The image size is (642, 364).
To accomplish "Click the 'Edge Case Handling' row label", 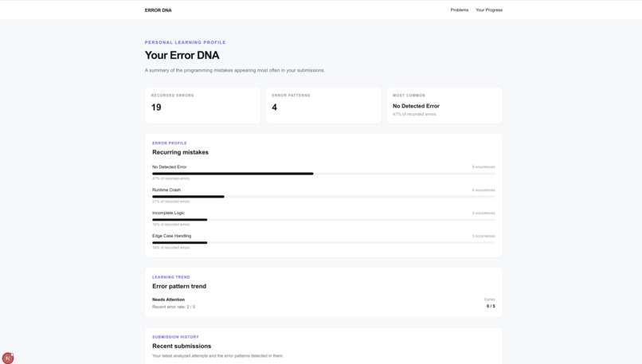I will point(171,236).
